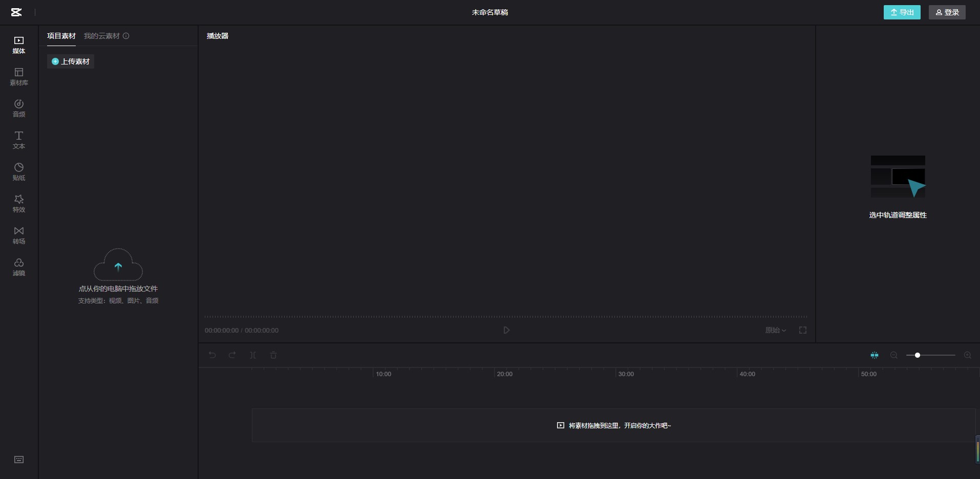Screen dimensions: 980x479
Task: Click the 00:00:00:00 timecode display
Action: 242,331
